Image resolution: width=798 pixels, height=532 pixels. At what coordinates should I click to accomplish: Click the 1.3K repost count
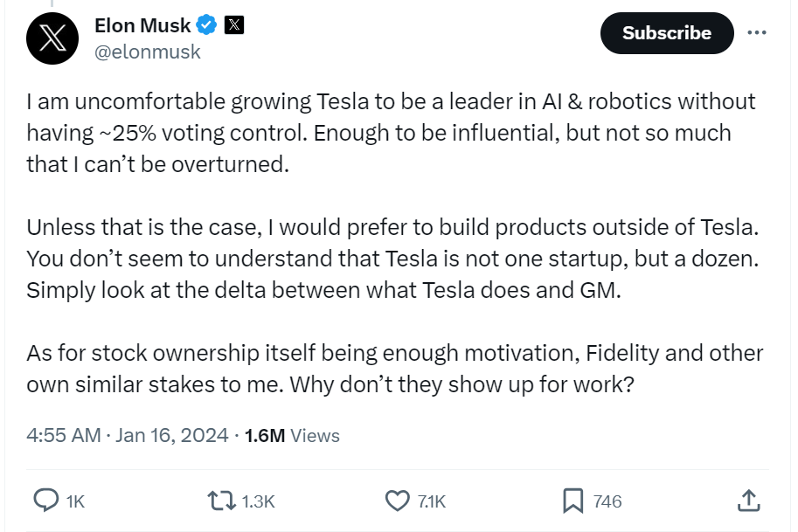tap(258, 501)
